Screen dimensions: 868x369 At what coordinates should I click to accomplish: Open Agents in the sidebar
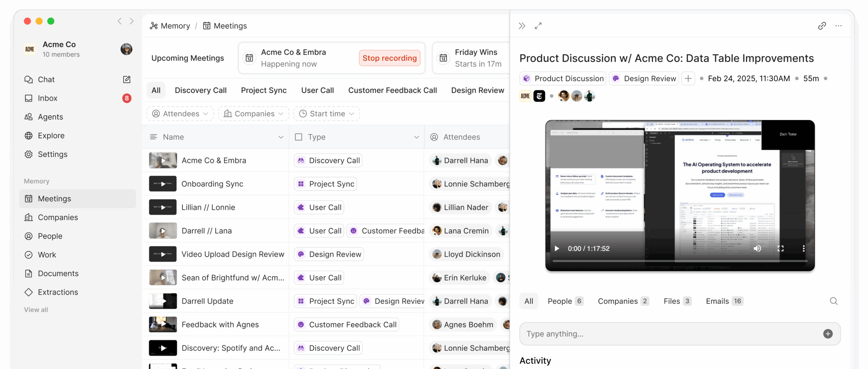50,117
